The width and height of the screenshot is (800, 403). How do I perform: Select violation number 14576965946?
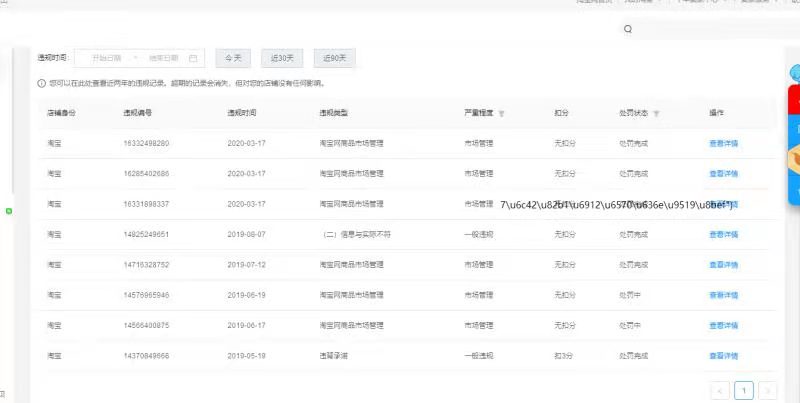coord(146,295)
